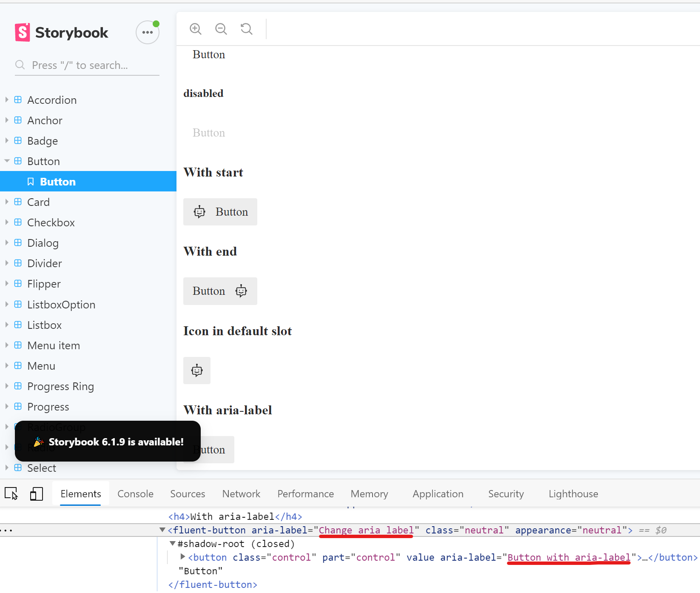
Task: Switch to the Sources devtools tab
Action: [x=188, y=494]
